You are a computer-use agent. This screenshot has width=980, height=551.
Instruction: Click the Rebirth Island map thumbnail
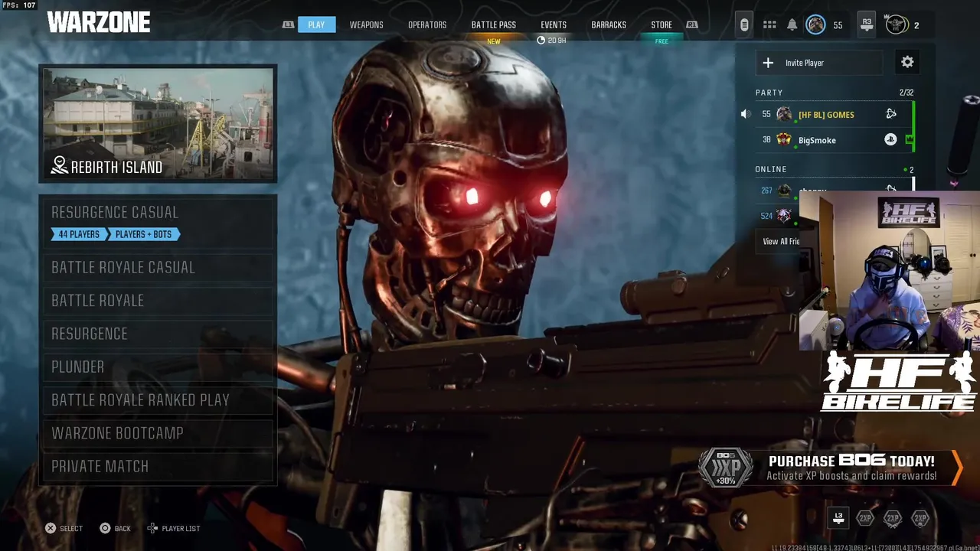pyautogui.click(x=158, y=124)
